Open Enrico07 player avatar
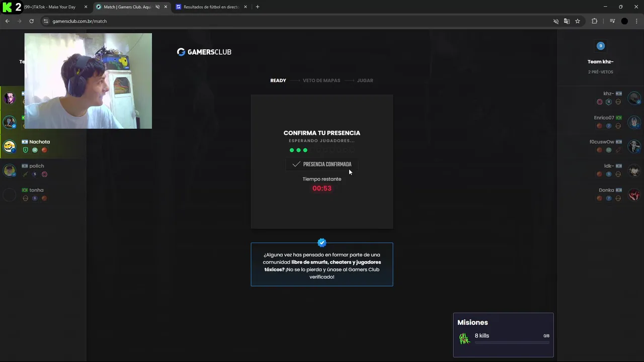The height and width of the screenshot is (362, 644). pos(634,122)
